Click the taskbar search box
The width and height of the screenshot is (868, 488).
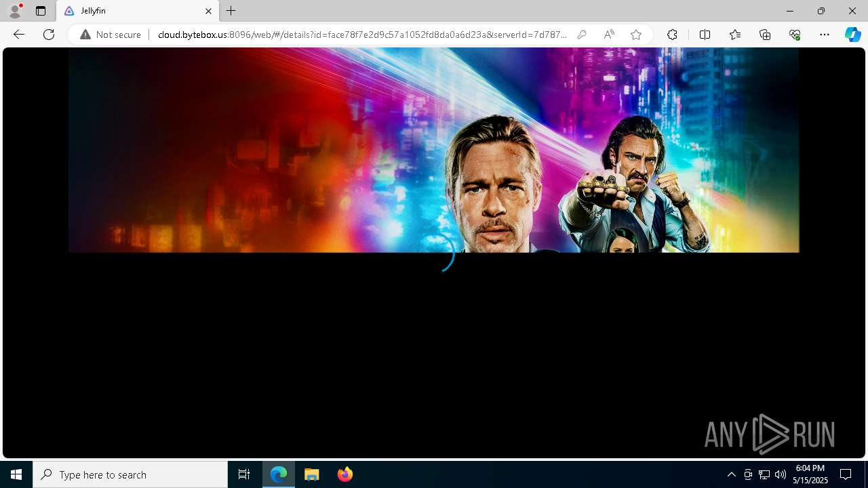point(130,474)
